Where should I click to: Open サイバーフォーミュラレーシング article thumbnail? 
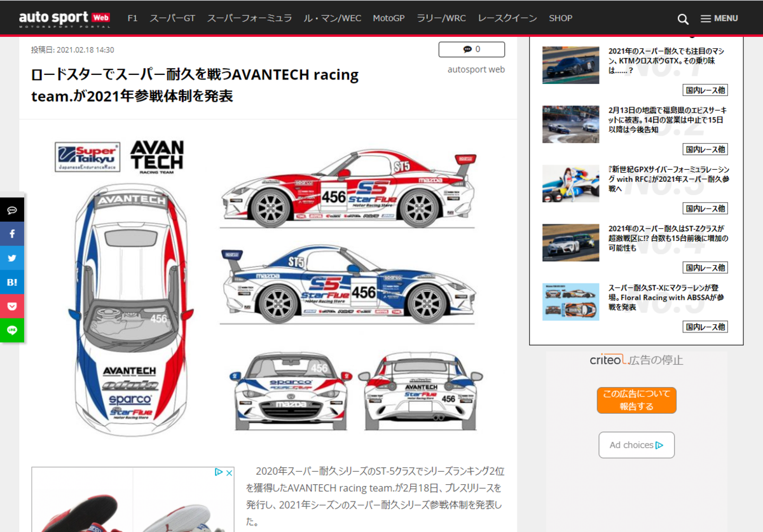[x=570, y=183]
